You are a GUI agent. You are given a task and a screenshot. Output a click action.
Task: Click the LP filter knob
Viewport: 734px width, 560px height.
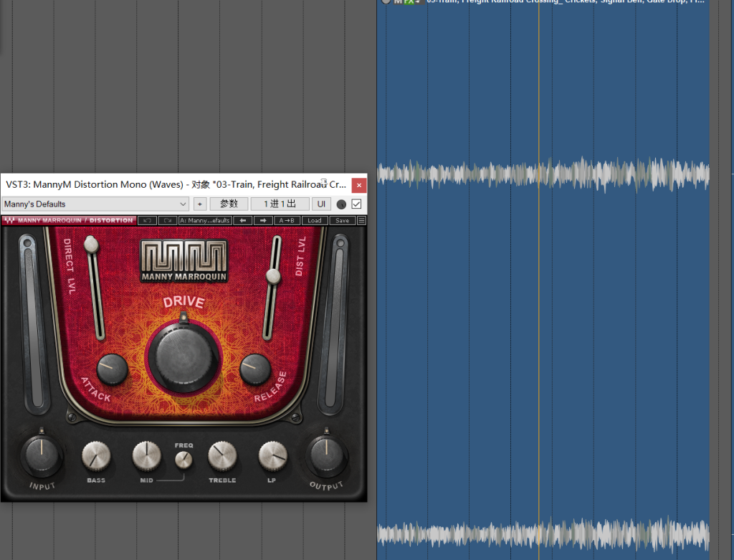click(x=273, y=456)
